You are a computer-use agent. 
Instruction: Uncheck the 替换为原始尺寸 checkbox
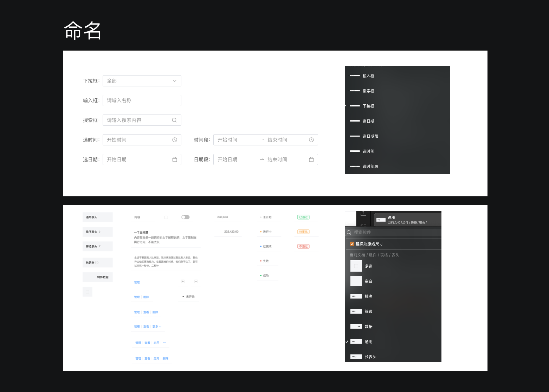[x=352, y=244]
